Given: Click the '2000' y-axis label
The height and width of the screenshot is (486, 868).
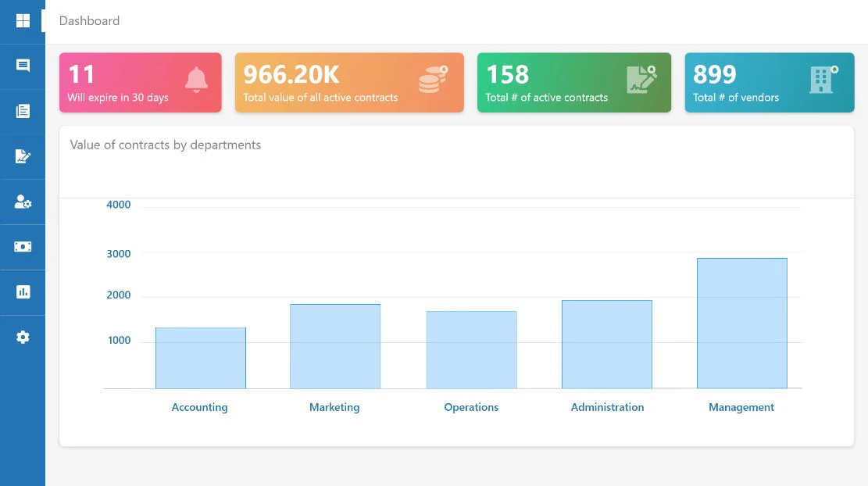Looking at the screenshot, I should (x=119, y=295).
